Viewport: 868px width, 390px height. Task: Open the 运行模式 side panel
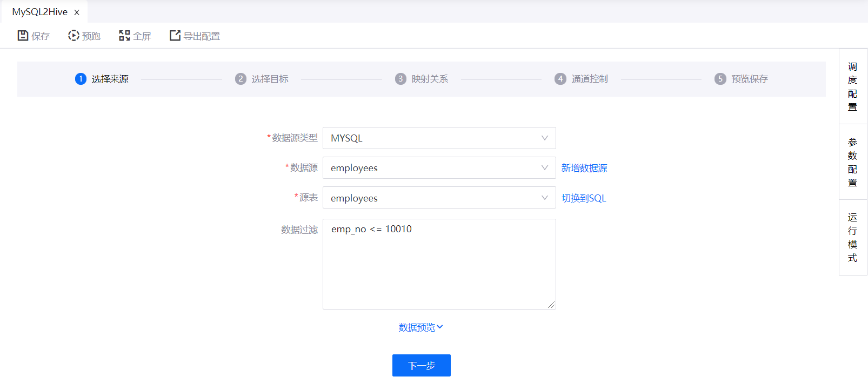(x=853, y=238)
